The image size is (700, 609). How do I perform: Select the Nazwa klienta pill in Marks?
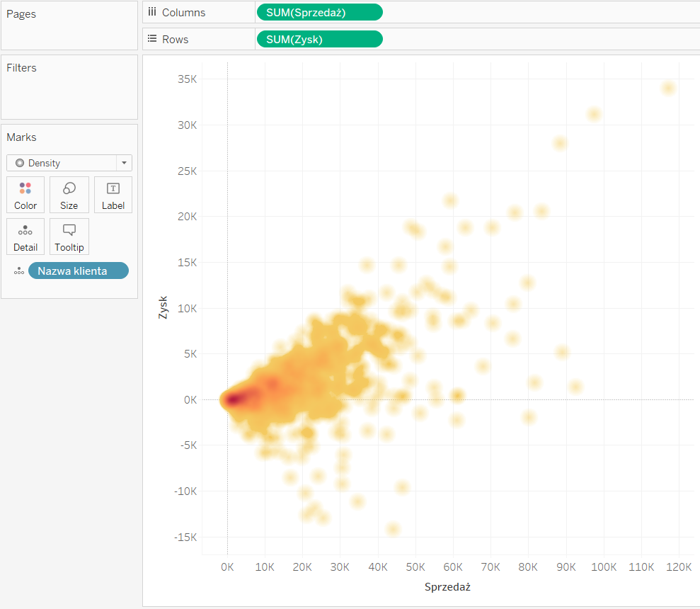(x=79, y=271)
